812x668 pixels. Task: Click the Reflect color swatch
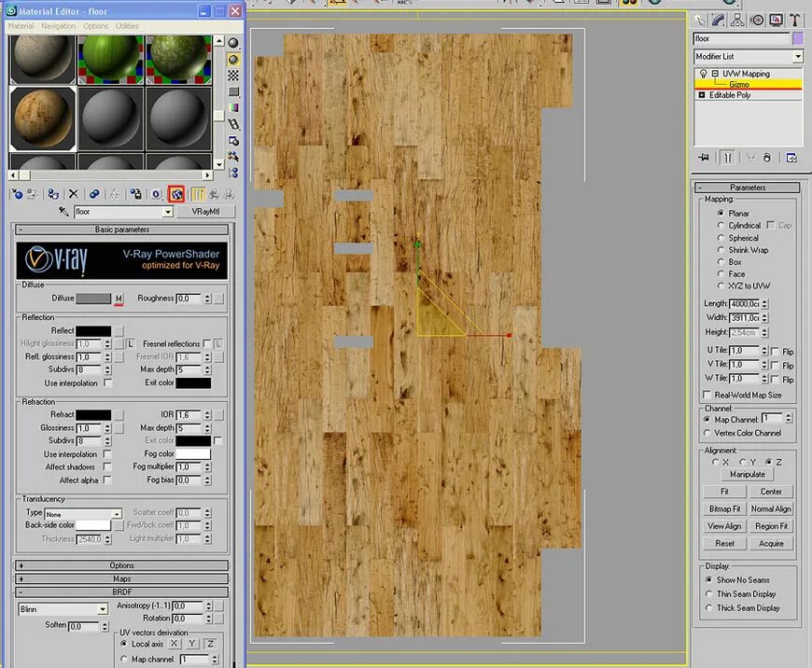[93, 330]
